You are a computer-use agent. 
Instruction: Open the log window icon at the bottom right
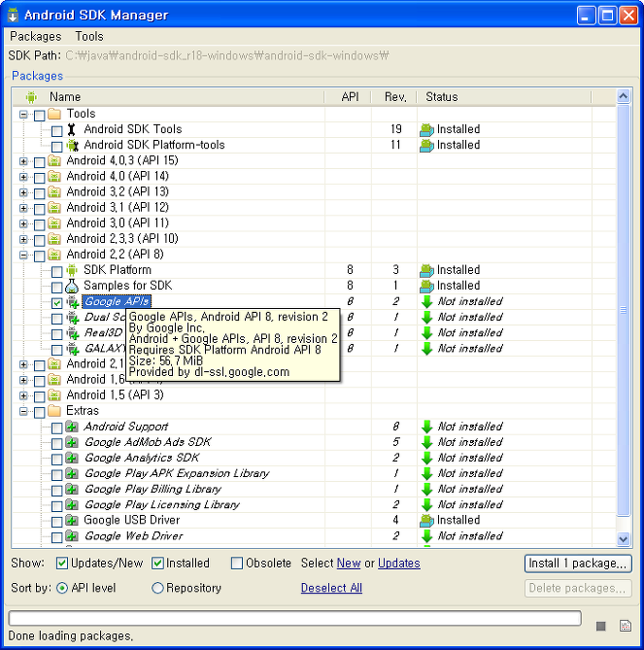(626, 626)
